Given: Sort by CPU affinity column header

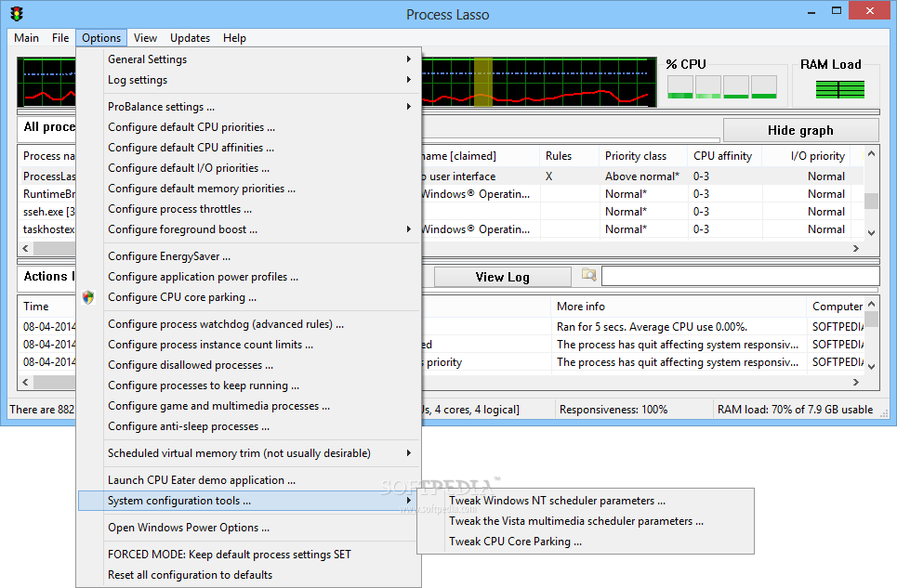Looking at the screenshot, I should point(722,156).
